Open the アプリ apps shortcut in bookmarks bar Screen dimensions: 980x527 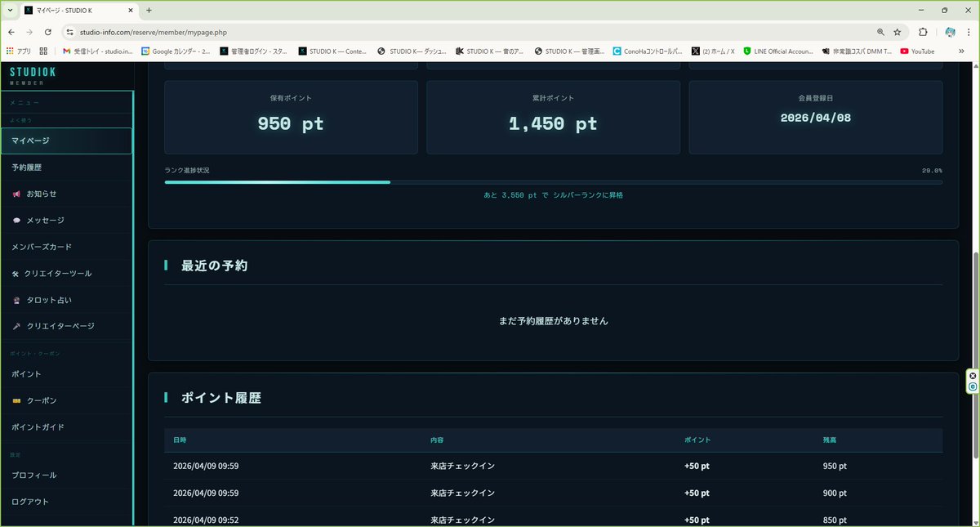[18, 51]
